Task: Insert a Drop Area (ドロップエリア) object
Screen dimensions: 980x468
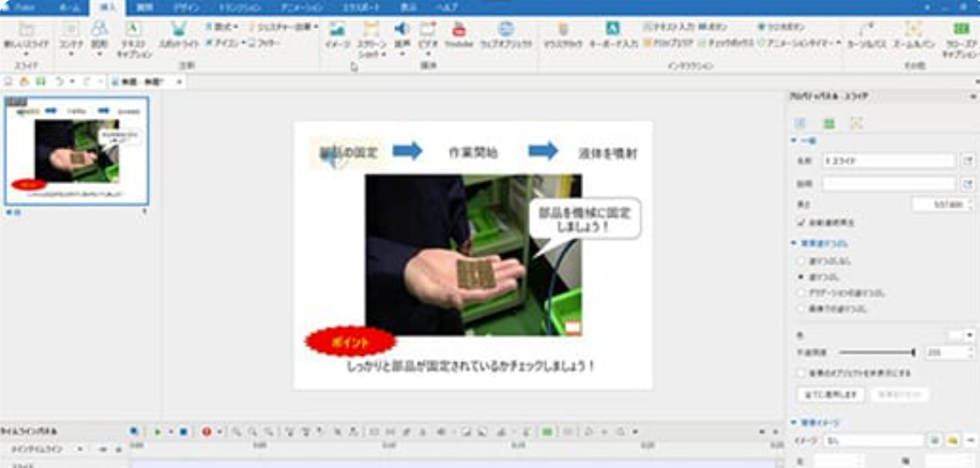Action: (668, 43)
